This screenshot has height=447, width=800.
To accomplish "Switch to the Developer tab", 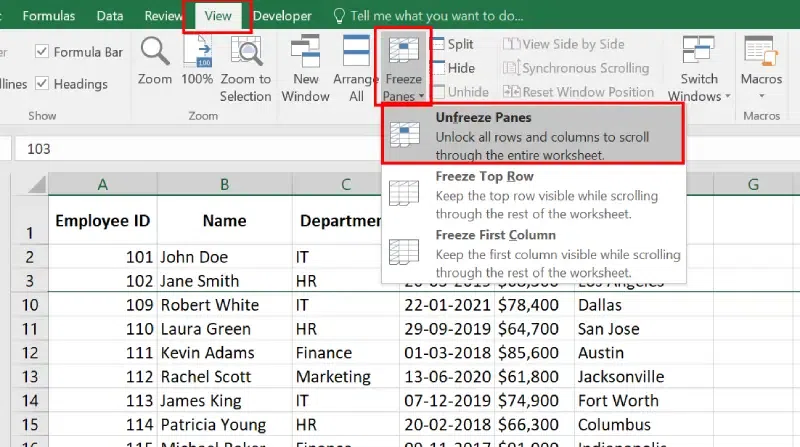I will [282, 16].
